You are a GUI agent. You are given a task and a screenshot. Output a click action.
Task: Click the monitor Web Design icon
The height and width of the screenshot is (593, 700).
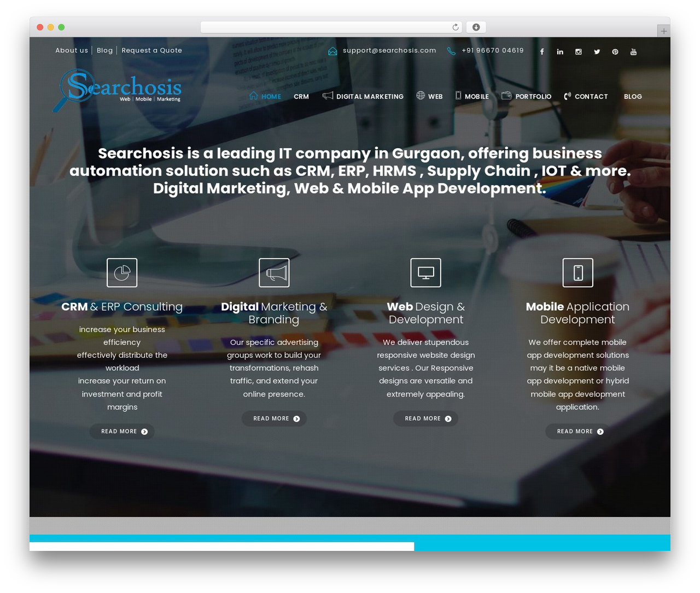[x=426, y=272]
